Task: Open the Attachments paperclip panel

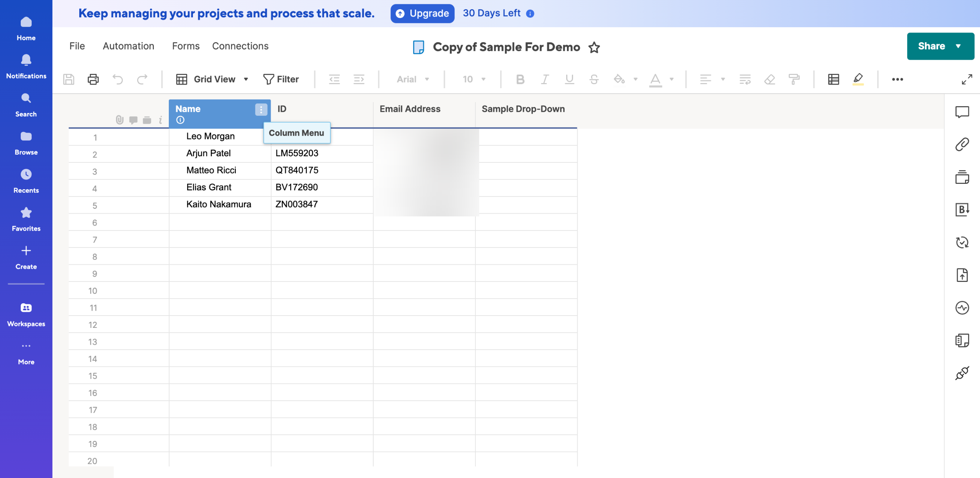Action: (x=962, y=144)
